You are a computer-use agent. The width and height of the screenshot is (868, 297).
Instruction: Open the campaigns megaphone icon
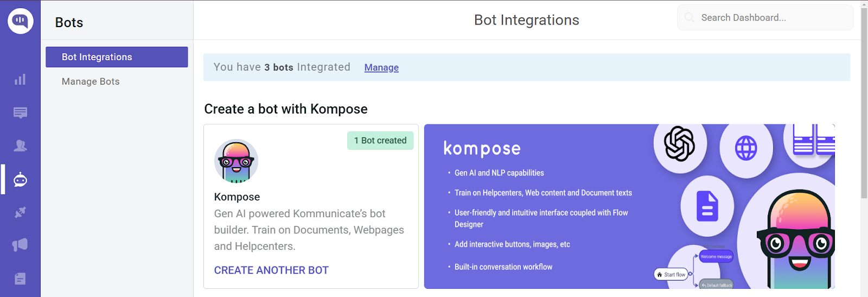point(20,245)
